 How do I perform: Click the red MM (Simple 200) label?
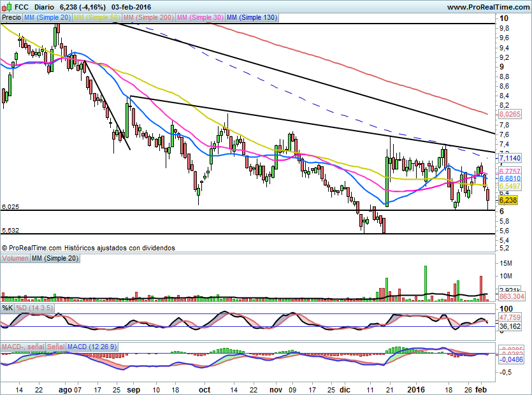point(147,18)
